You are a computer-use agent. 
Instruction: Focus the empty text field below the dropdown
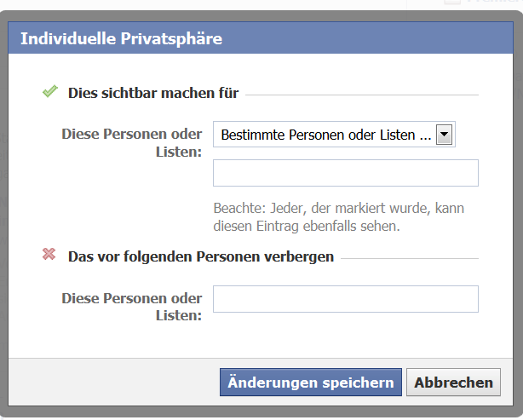point(345,173)
